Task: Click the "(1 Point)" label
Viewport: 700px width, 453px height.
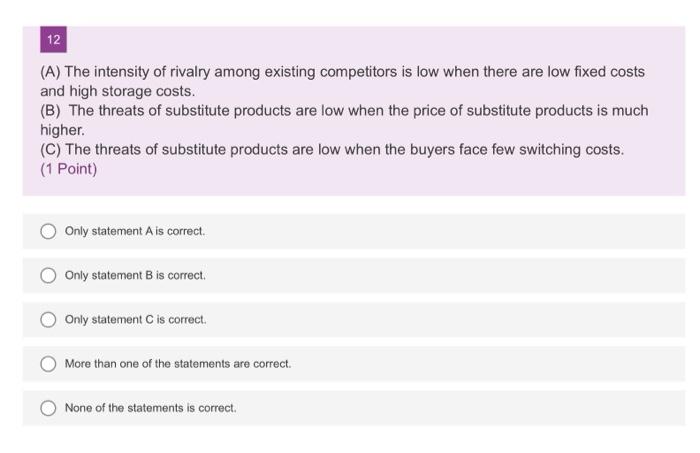Action: pyautogui.click(x=69, y=169)
